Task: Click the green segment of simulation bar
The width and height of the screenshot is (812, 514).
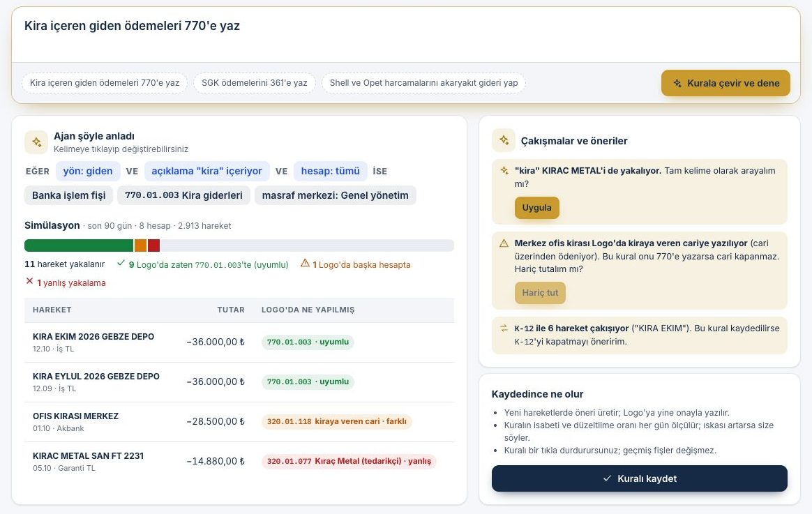Action: (x=79, y=245)
